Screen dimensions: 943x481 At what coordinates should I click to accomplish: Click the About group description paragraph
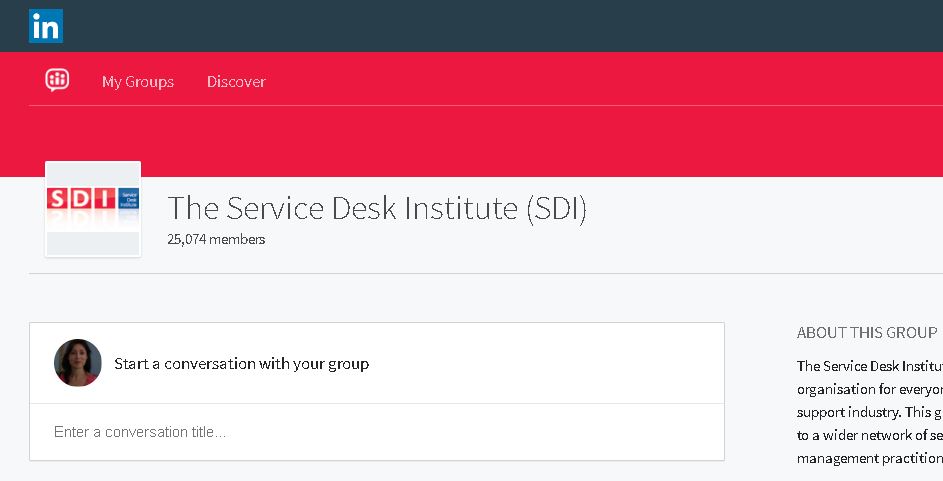point(870,412)
